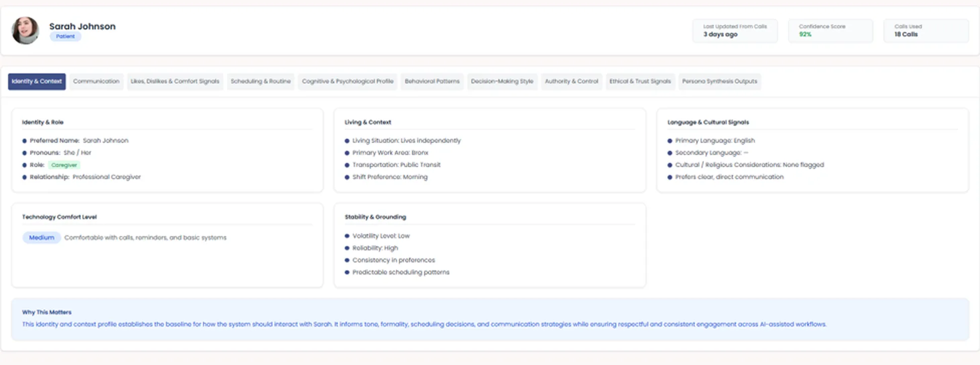
Task: Click the Last Updated From Calls card
Action: coord(735,31)
